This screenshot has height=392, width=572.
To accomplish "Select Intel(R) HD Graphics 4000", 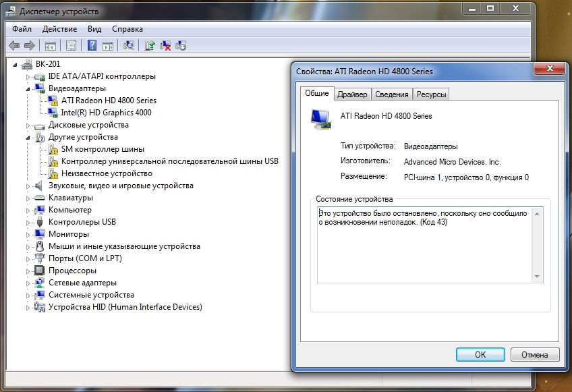I will pos(106,113).
